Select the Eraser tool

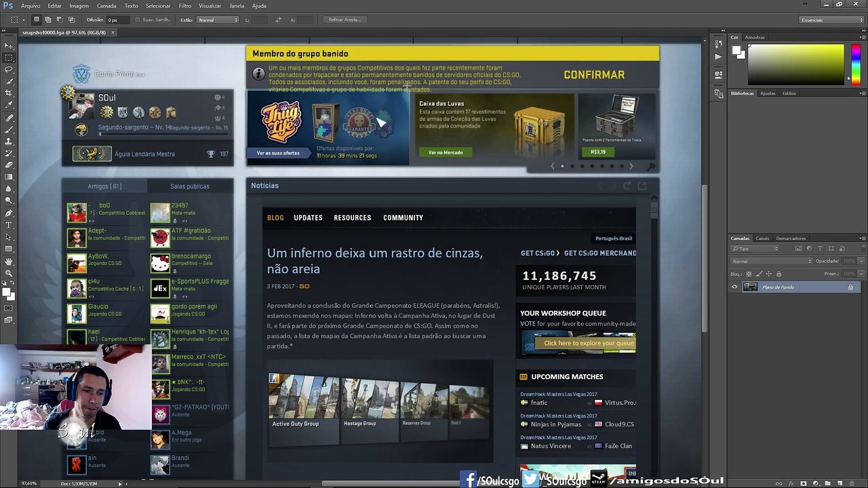click(9, 165)
